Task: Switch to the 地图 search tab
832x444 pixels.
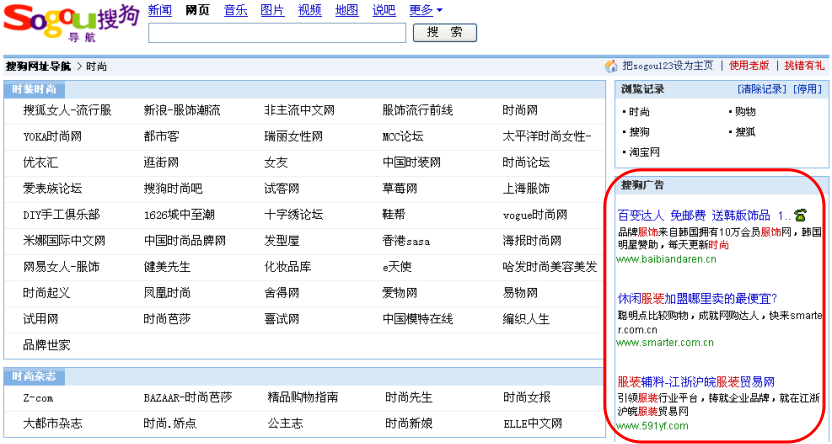Action: click(x=347, y=10)
